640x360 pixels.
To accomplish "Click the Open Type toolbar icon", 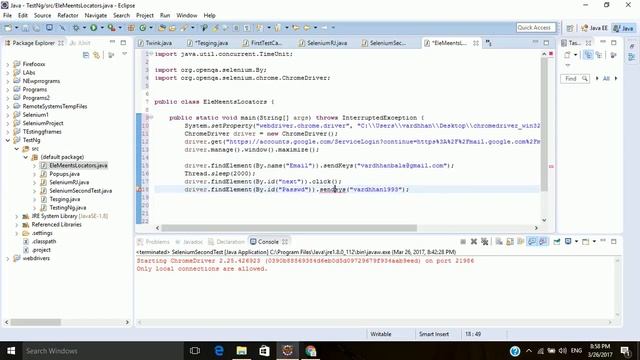I will pos(162,28).
